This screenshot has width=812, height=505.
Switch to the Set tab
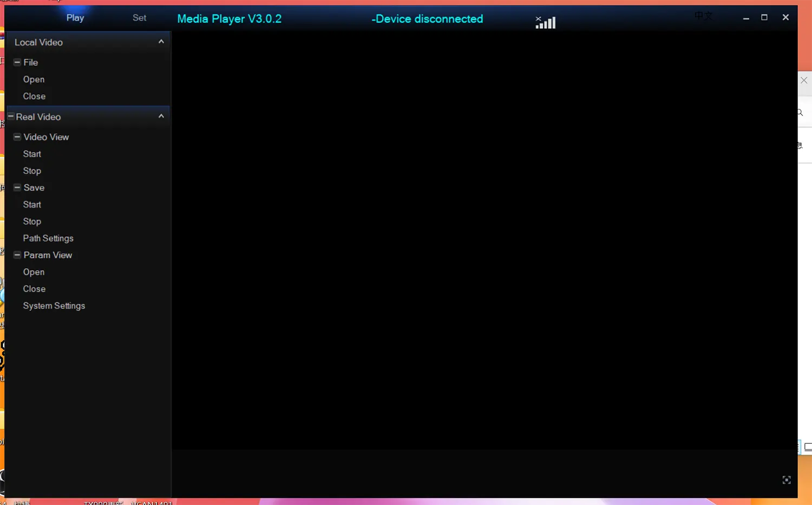(139, 18)
